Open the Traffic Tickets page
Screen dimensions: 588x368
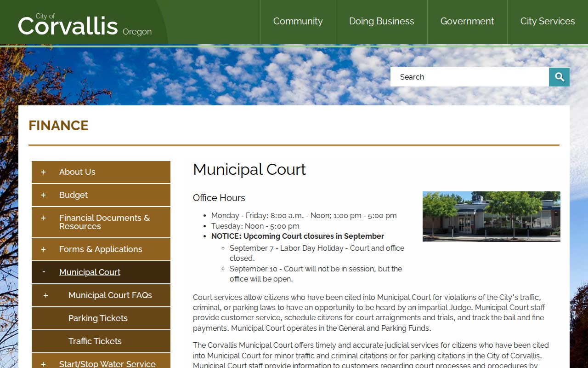95,341
